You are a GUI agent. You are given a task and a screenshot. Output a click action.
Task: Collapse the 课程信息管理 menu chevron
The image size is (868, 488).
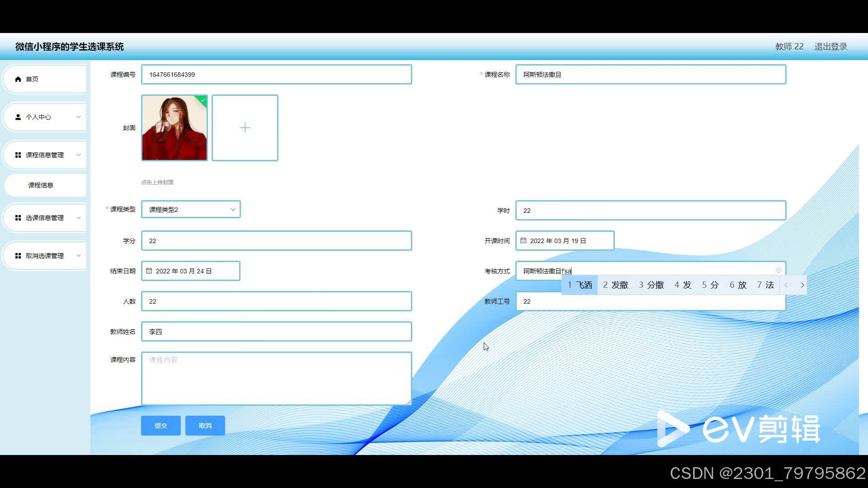click(x=79, y=155)
